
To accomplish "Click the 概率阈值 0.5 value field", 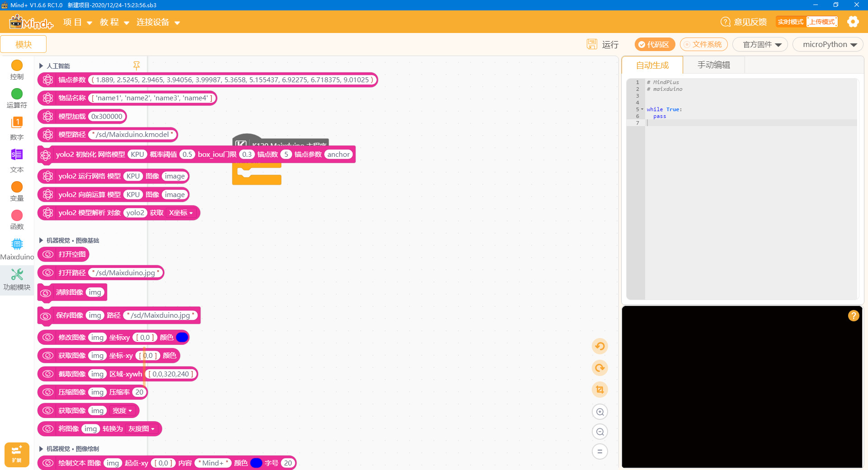I will coord(187,155).
